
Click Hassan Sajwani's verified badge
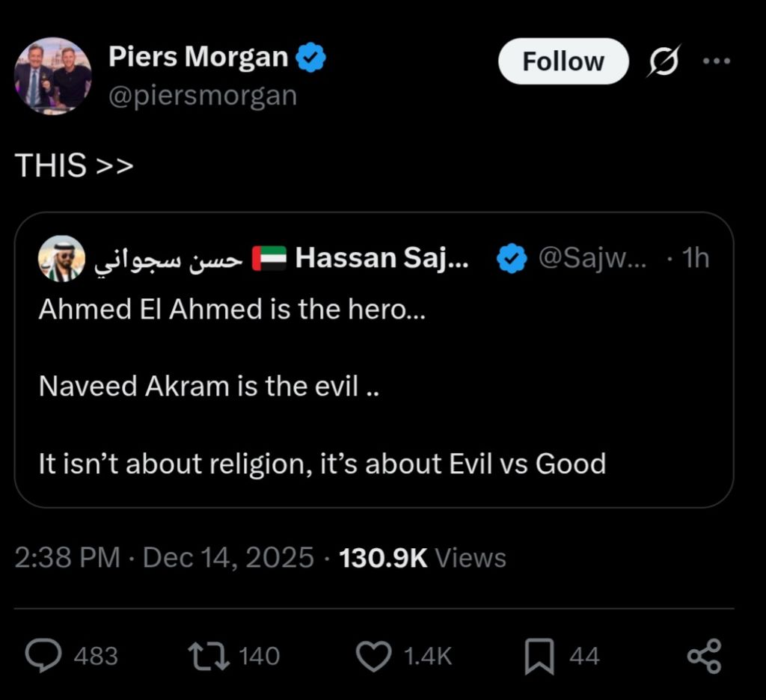[x=512, y=259]
